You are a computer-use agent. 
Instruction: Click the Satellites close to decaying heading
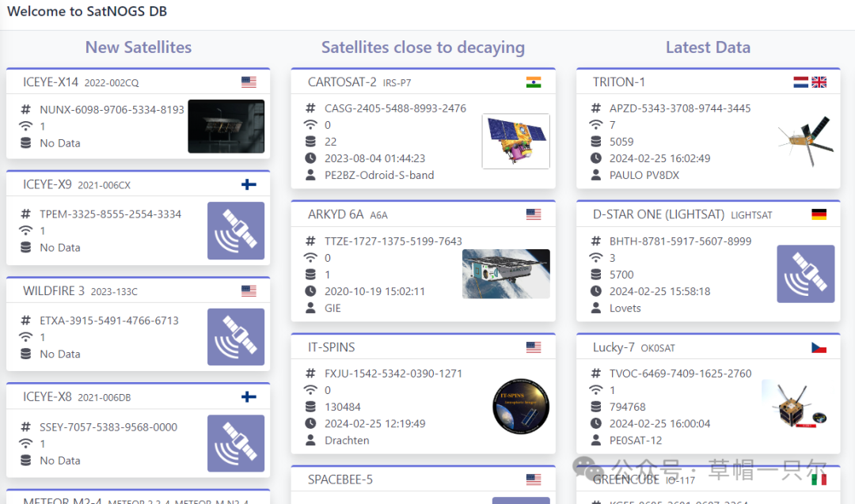point(423,48)
